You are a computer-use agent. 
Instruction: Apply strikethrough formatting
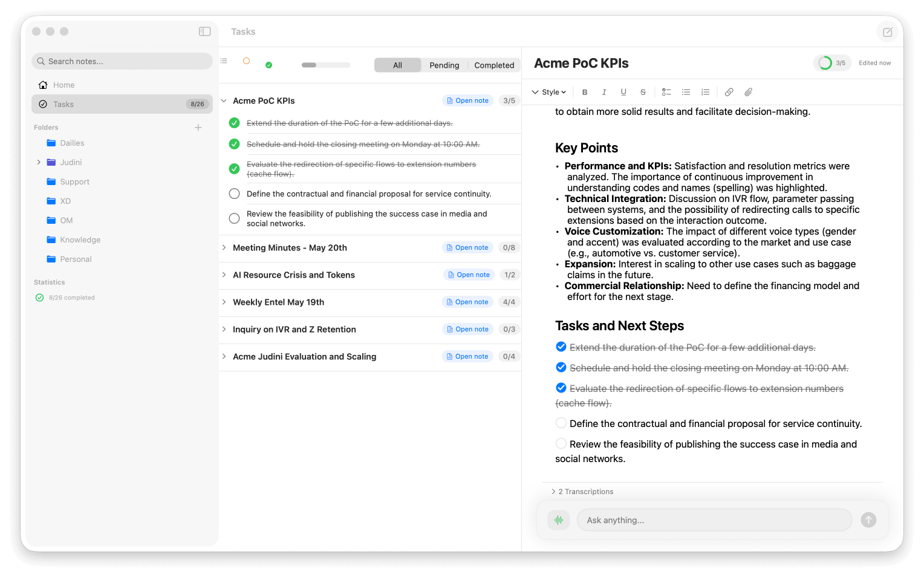coord(643,92)
